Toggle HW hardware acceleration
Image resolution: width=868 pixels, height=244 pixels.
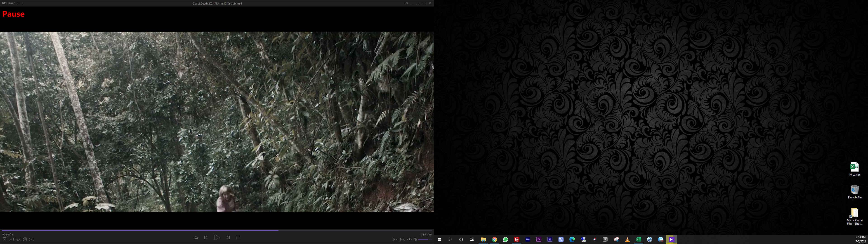coord(396,239)
